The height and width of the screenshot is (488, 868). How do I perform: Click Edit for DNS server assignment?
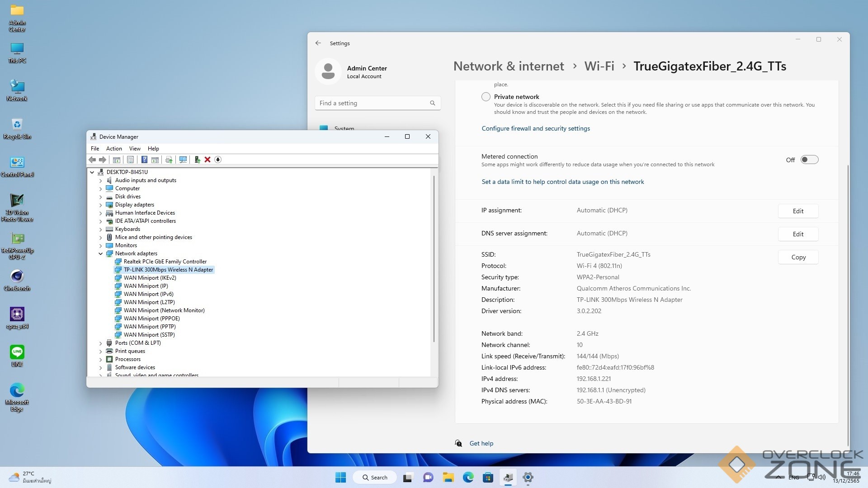[x=798, y=234]
